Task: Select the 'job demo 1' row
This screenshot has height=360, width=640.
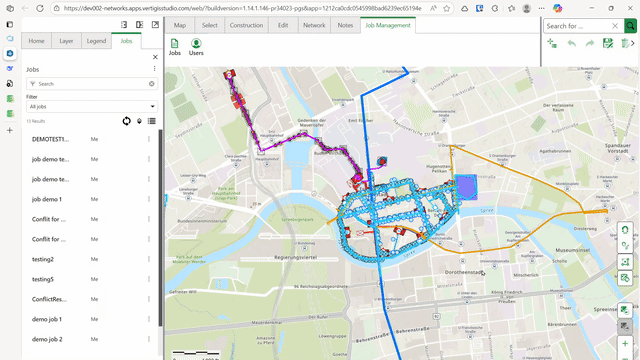Action: (90, 199)
